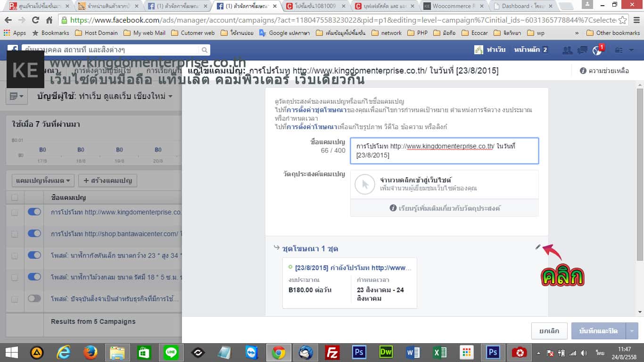Open FileZilla from the taskbar
The height and width of the screenshot is (362, 644).
[332, 353]
